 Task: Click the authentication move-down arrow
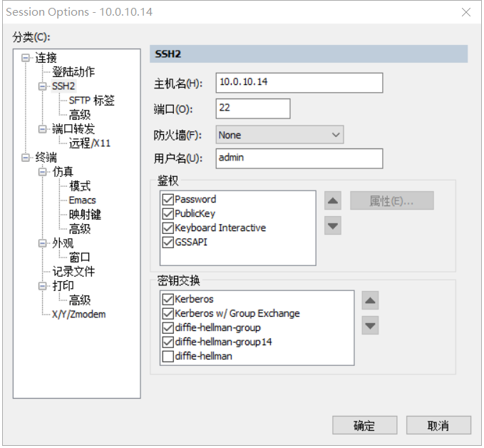(333, 225)
